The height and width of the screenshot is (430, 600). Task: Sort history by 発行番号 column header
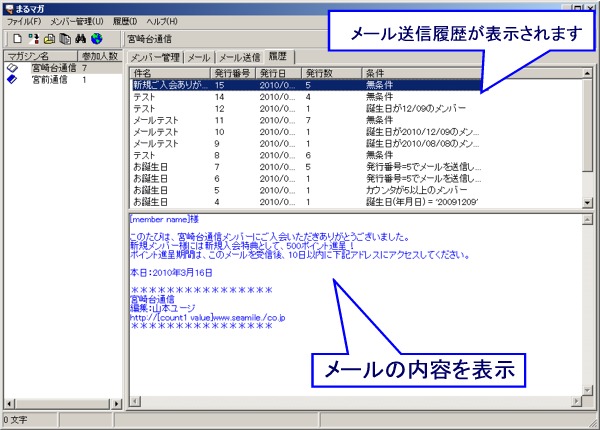(232, 73)
